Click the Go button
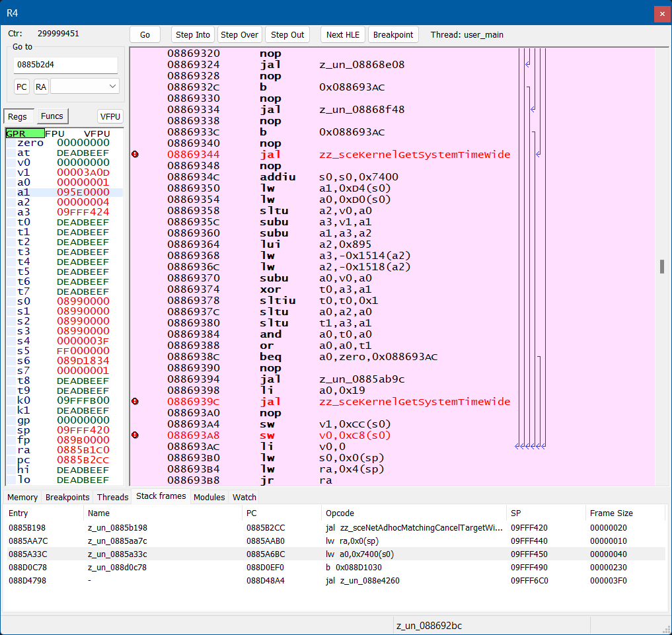This screenshot has width=672, height=635. click(x=145, y=35)
